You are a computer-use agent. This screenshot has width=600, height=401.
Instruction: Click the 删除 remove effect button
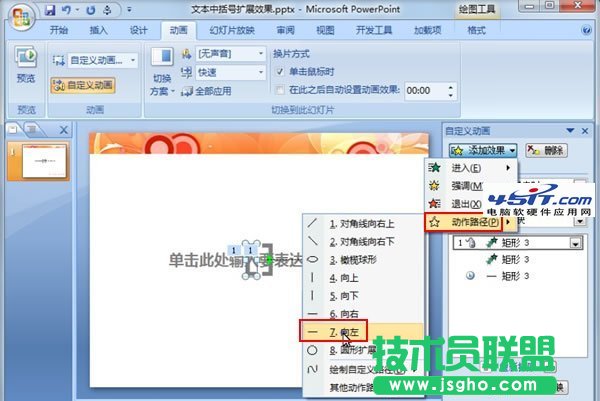tap(546, 150)
